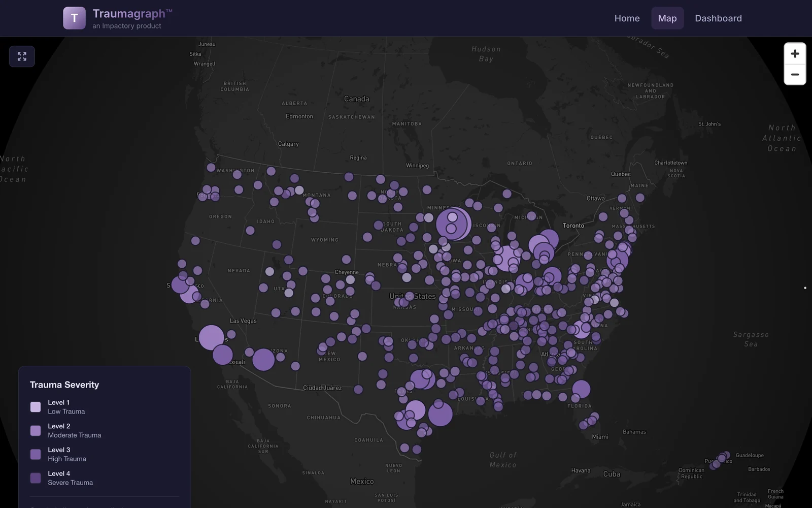Click the Miami map label
Screen dimensions: 812x508
[600, 436]
